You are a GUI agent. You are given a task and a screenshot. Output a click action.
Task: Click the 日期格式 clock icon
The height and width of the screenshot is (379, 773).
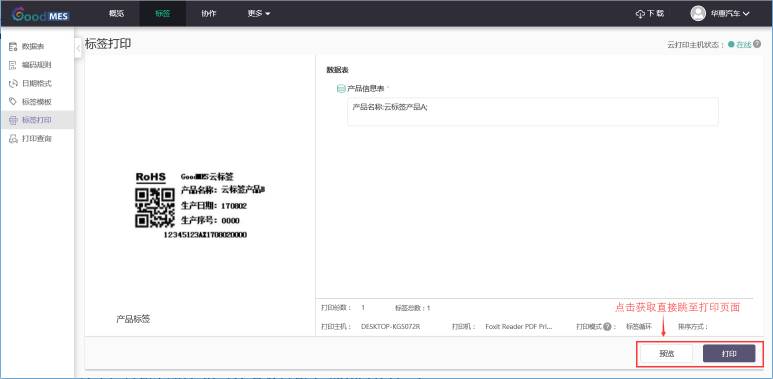click(x=13, y=83)
